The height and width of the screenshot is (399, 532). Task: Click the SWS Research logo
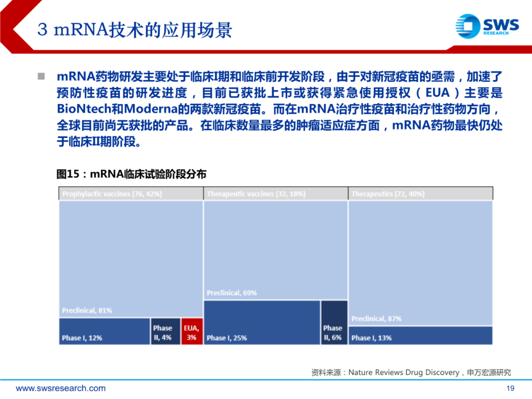(486, 26)
